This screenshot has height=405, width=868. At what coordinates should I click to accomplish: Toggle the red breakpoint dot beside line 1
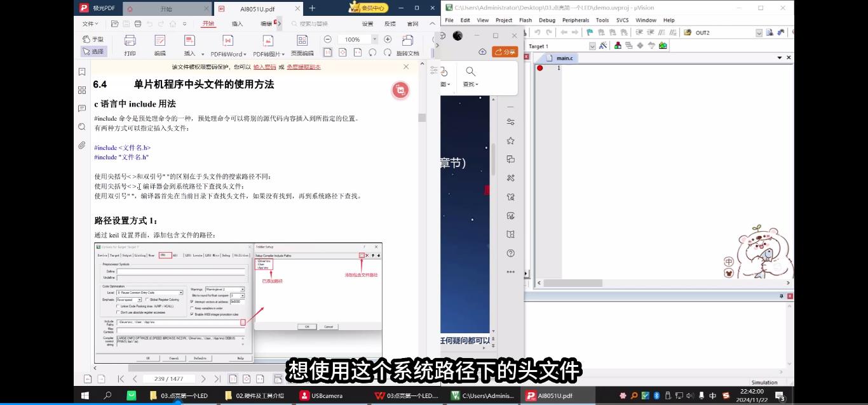point(540,67)
